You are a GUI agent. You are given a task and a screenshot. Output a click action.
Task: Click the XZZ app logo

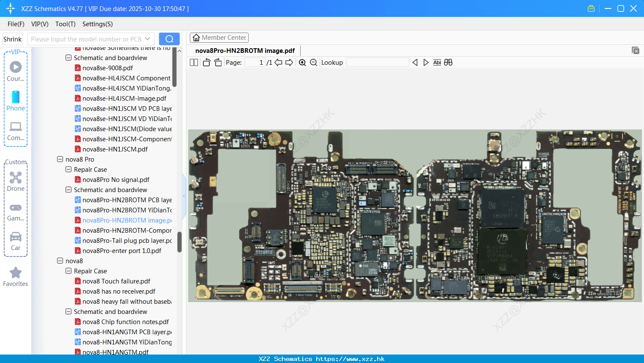coord(10,8)
